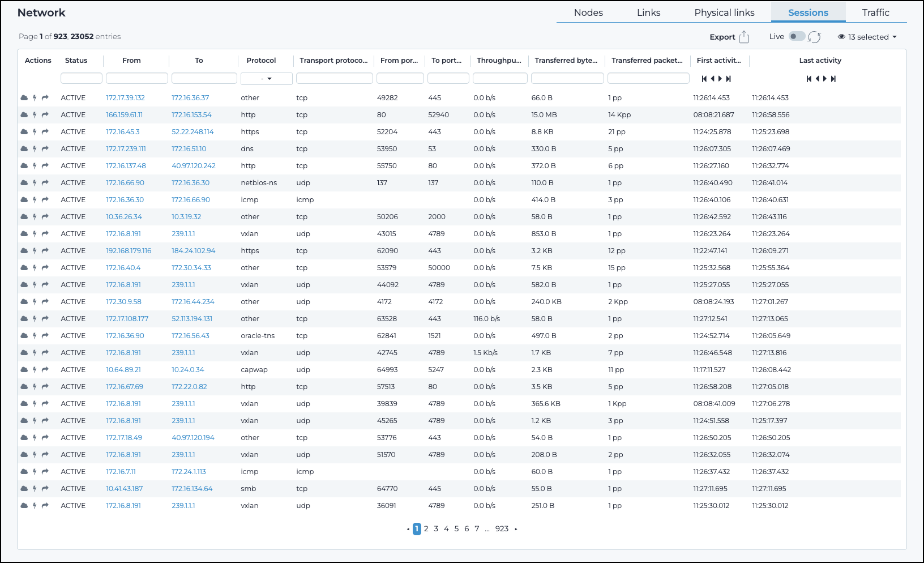This screenshot has width=924, height=563.
Task: Jump to first under First activity column
Action: 704,79
